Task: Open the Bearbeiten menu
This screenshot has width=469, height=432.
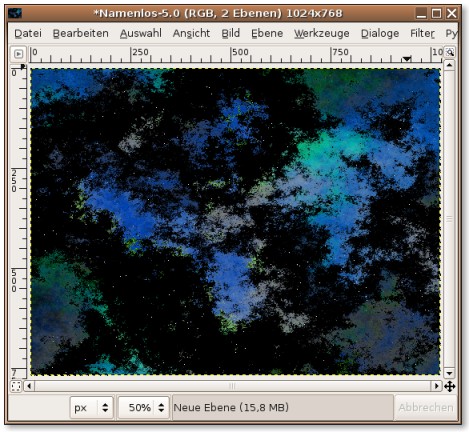Action: [81, 33]
